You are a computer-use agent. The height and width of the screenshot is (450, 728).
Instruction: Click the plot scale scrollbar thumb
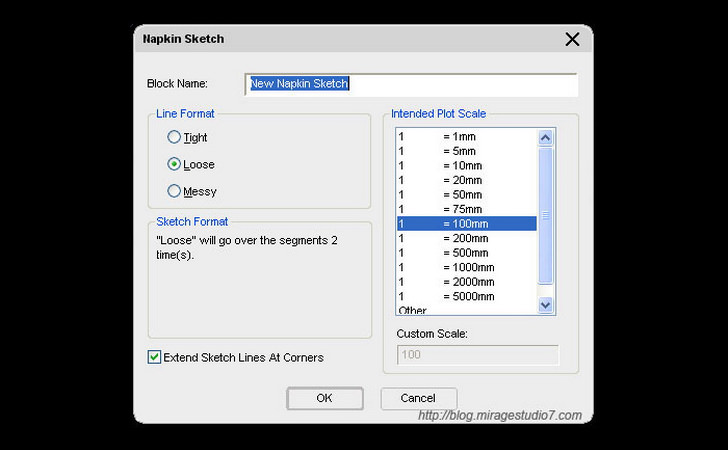[546, 215]
